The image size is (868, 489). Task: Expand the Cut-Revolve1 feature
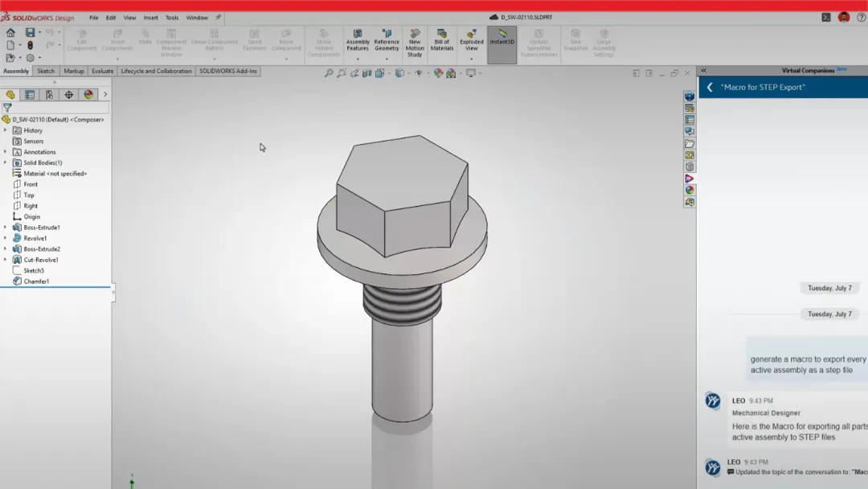point(6,260)
